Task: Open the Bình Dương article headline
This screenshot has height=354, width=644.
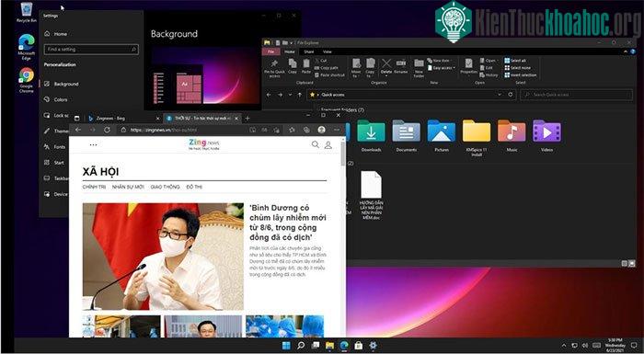Action: coord(288,223)
